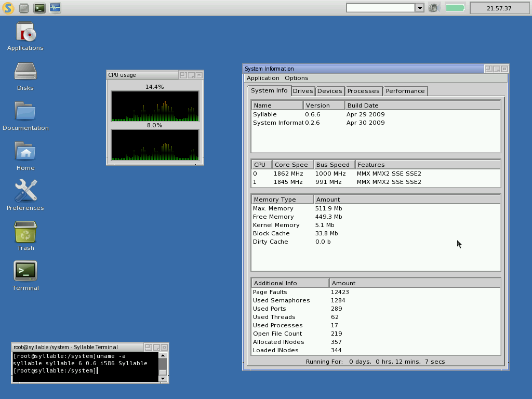Open the Syllable main menu logo
The width and height of the screenshot is (532, 399).
8,8
